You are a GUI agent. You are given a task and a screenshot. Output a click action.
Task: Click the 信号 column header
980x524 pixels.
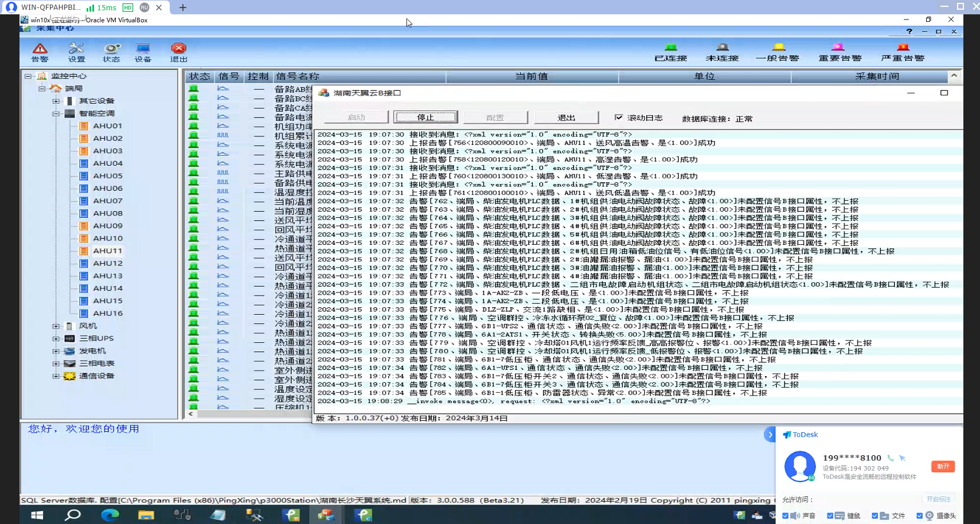tap(229, 76)
